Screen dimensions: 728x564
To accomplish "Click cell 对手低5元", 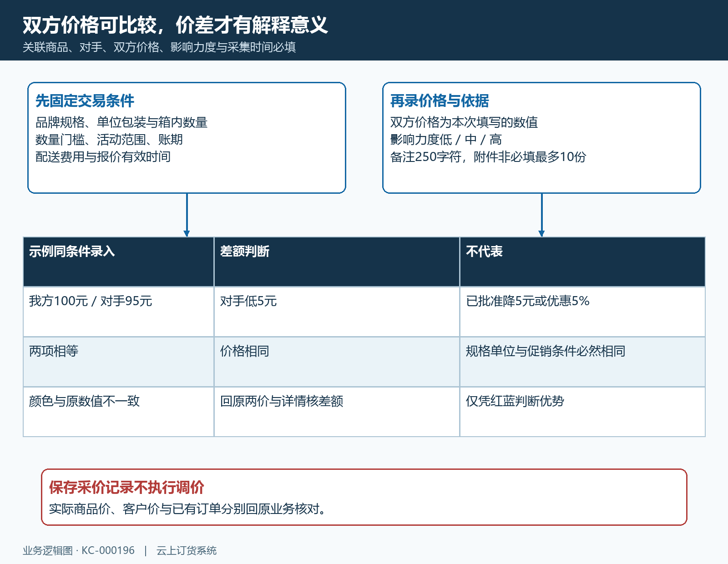I will [x=337, y=312].
